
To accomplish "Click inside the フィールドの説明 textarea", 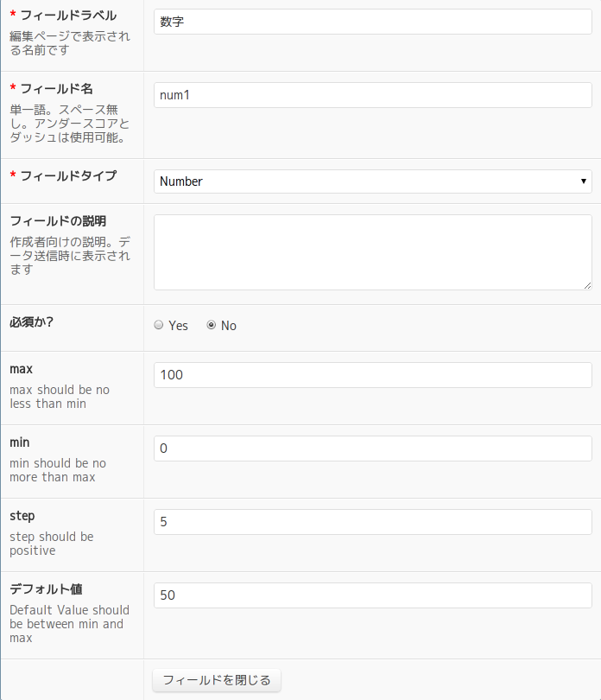I will 372,252.
